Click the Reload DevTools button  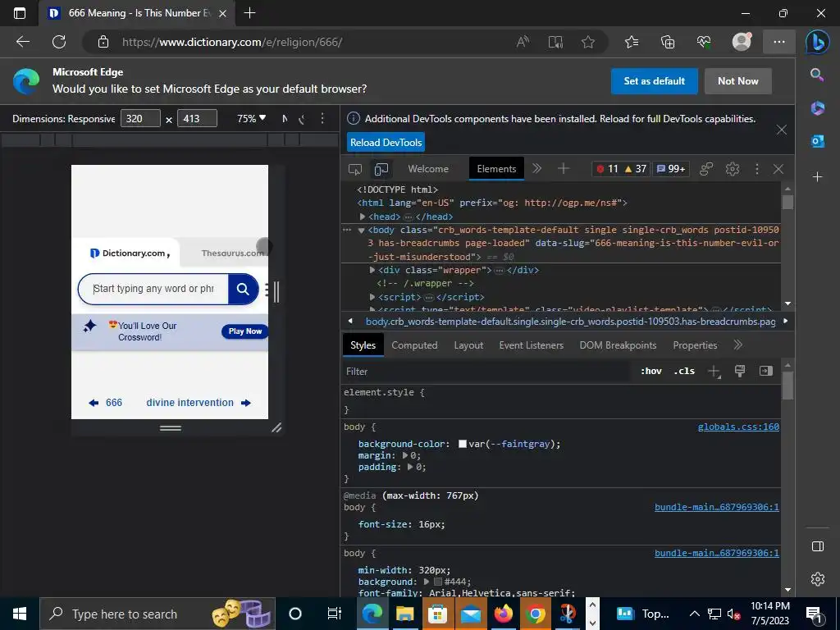(x=386, y=143)
